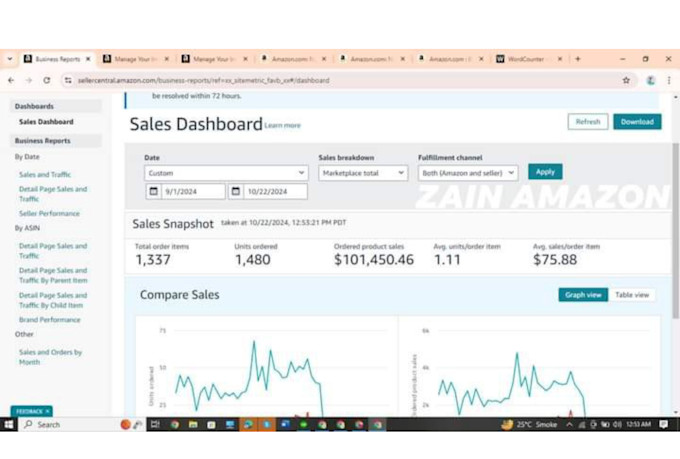Open the Sales breakdown Marketplace total dropdown
Screen dimensions: 680x459
point(363,173)
